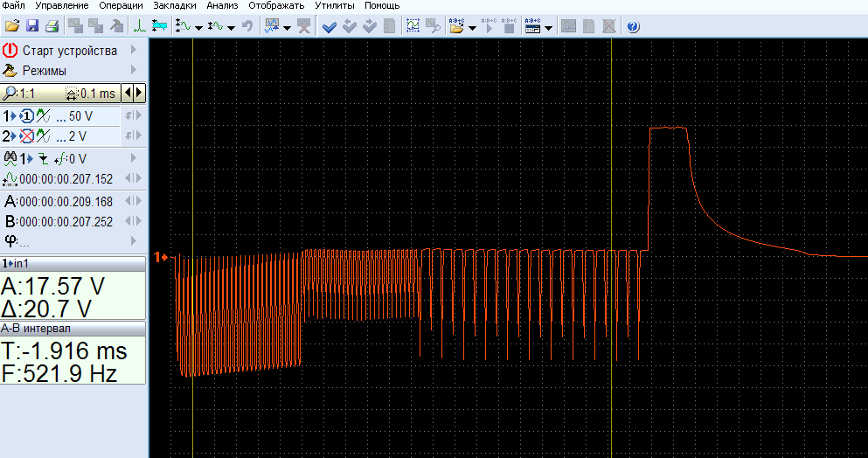
Task: Open the Файл menu
Action: pyautogui.click(x=13, y=5)
